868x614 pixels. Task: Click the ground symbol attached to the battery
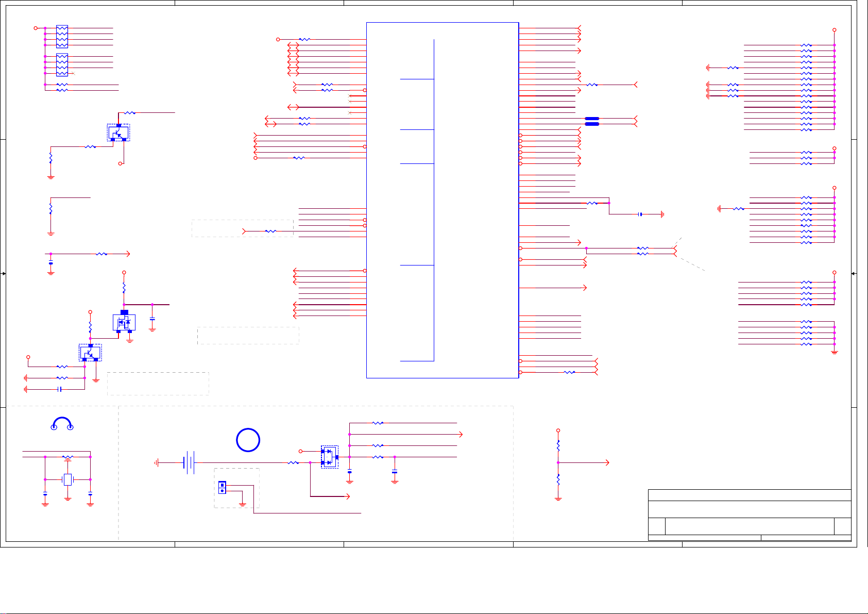coord(156,463)
